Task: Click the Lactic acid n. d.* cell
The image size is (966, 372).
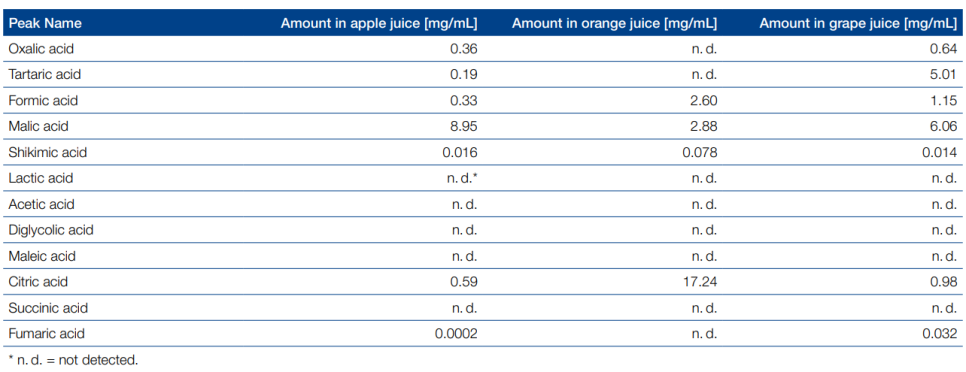Action: [x=461, y=178]
